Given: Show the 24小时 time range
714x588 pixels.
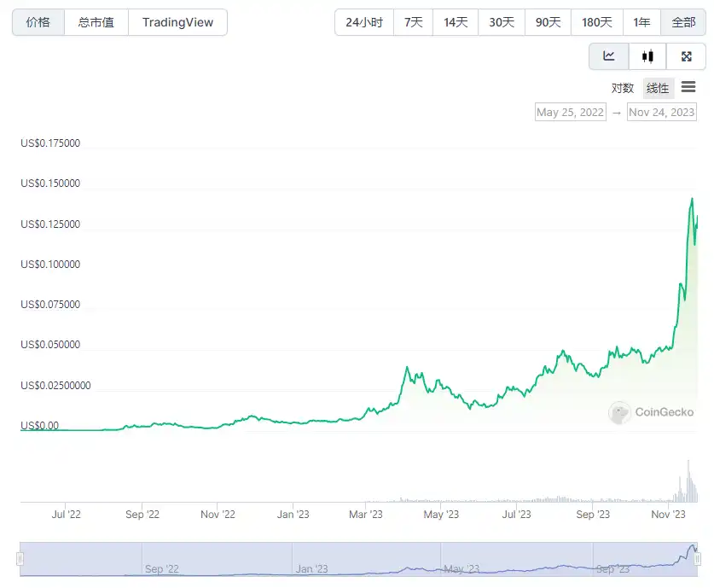Looking at the screenshot, I should 364,22.
